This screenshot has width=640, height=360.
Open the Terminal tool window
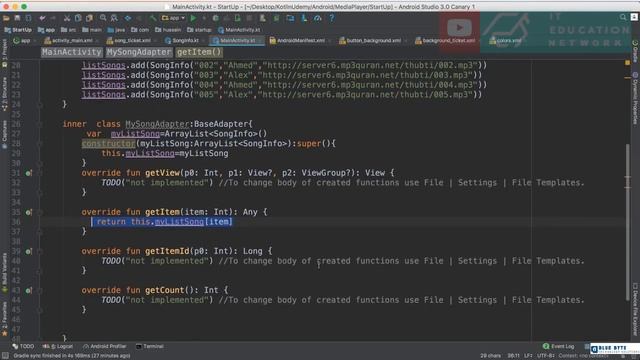150,346
